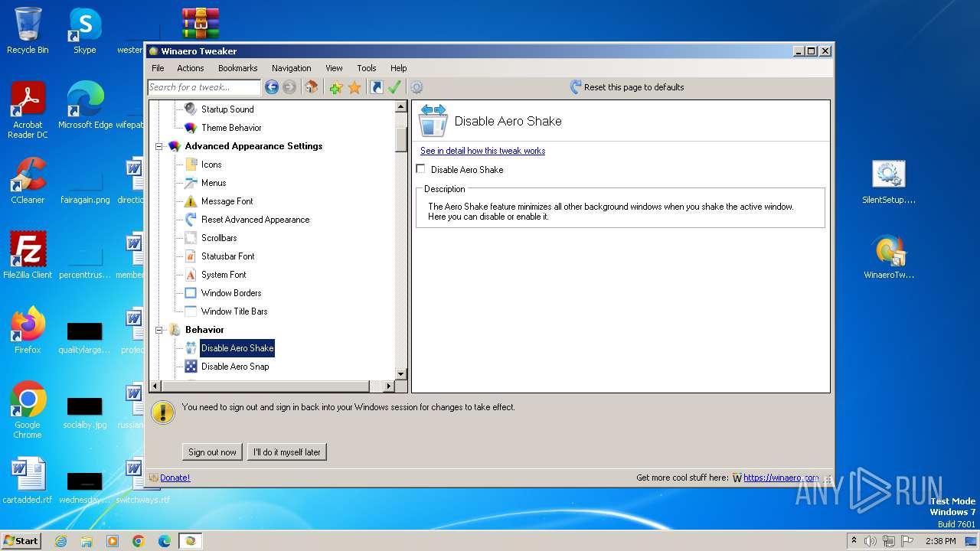
Task: Toggle the Disable Aero Shake checkbox
Action: (x=420, y=169)
